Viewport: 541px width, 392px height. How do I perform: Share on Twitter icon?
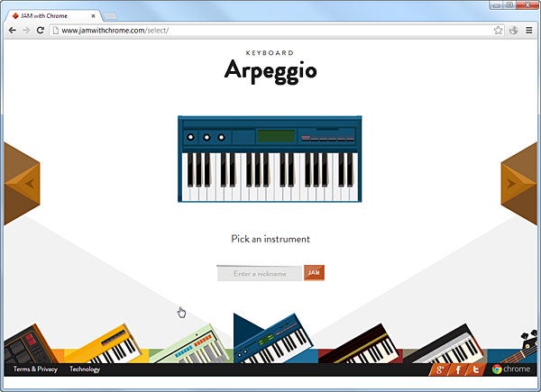(x=475, y=369)
